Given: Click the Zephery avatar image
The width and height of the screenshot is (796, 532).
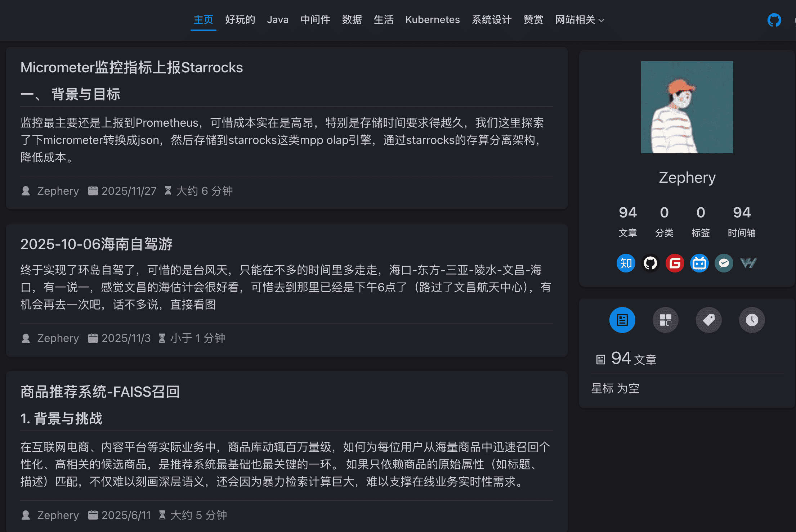Looking at the screenshot, I should [x=687, y=107].
